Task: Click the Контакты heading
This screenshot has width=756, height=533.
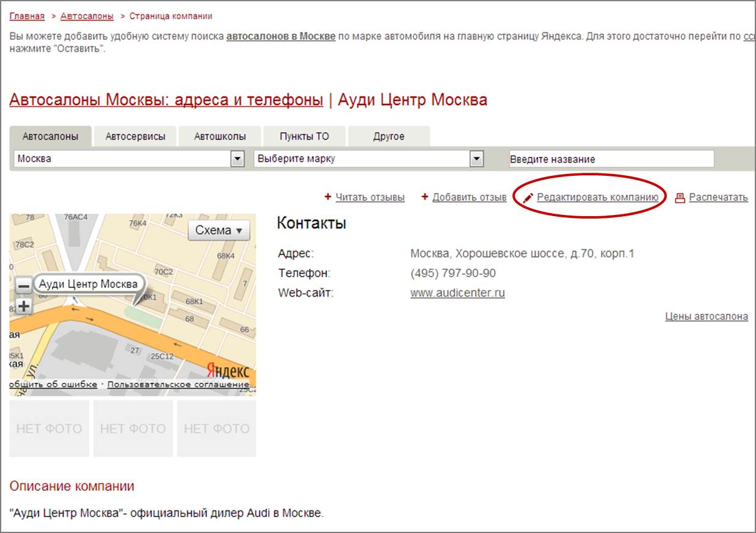Action: point(311,223)
